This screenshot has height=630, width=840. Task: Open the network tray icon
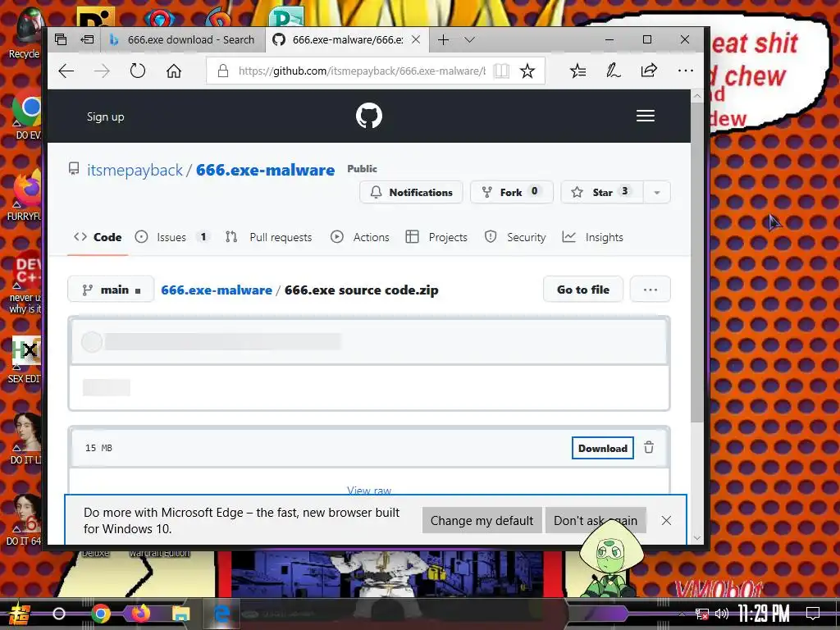pos(702,614)
